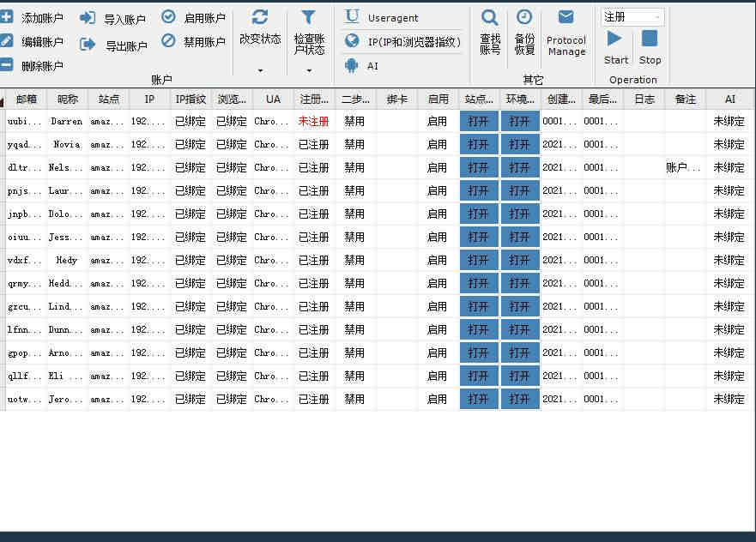
Task: Click the 导入账户 import icon
Action: (x=88, y=18)
